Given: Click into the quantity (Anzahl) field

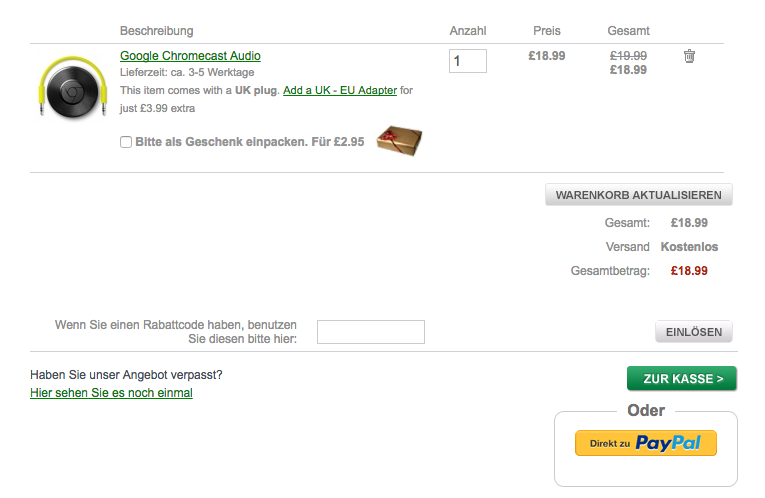Looking at the screenshot, I should [x=467, y=61].
